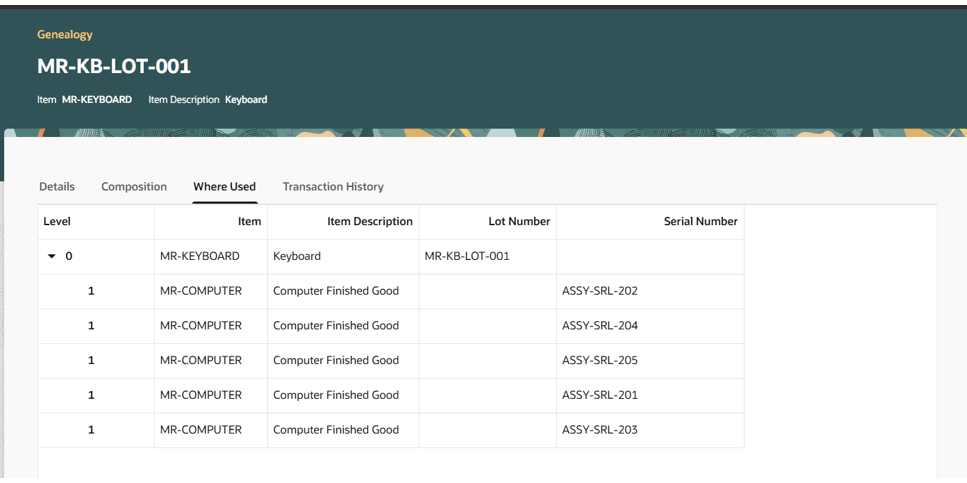The image size is (967, 483).
Task: Select serial number ASSY-SRL-202
Action: tap(600, 291)
